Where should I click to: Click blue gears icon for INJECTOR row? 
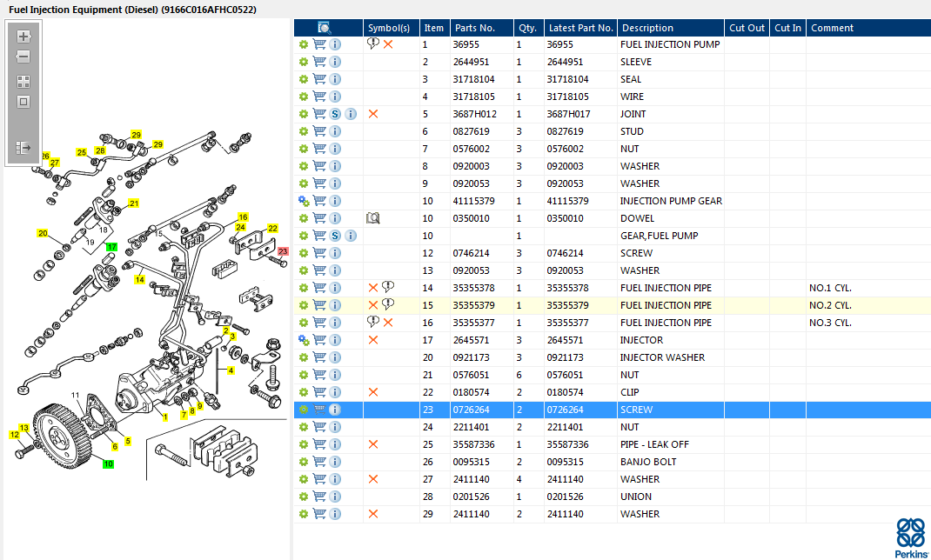point(304,340)
